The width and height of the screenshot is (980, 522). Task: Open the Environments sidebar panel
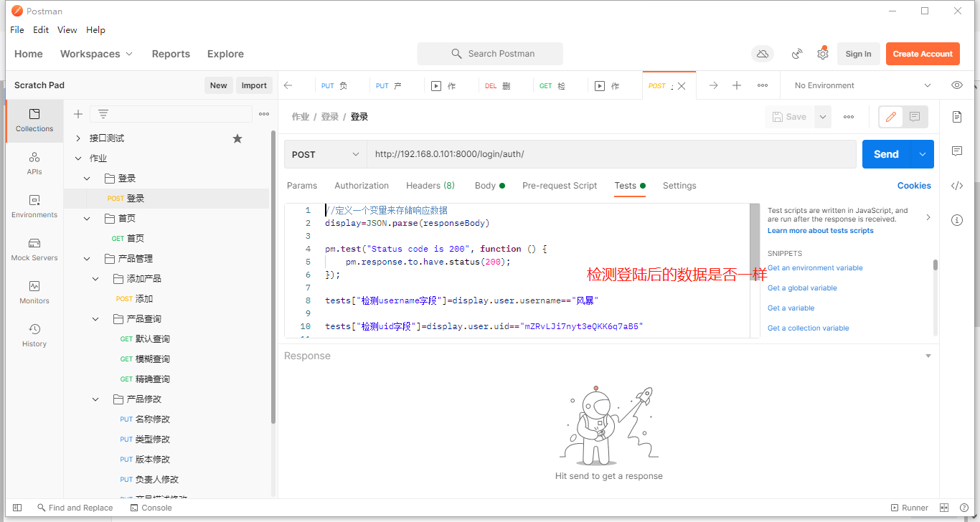tap(34, 206)
